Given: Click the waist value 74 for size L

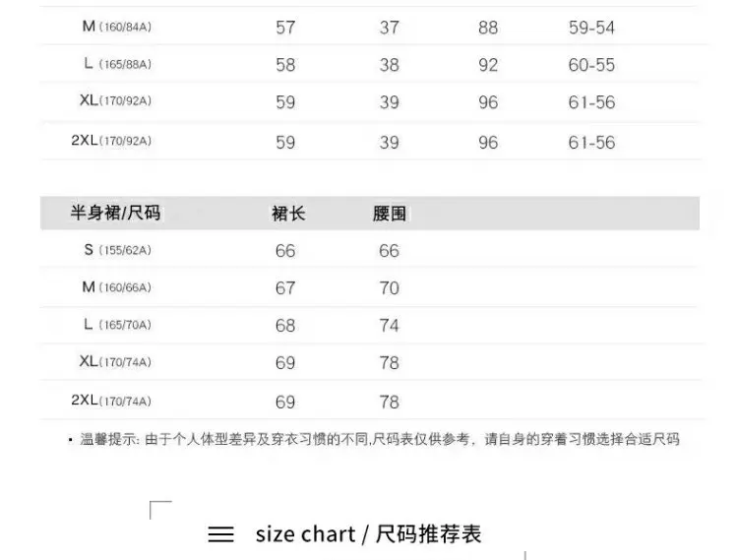Looking at the screenshot, I should coord(390,326).
